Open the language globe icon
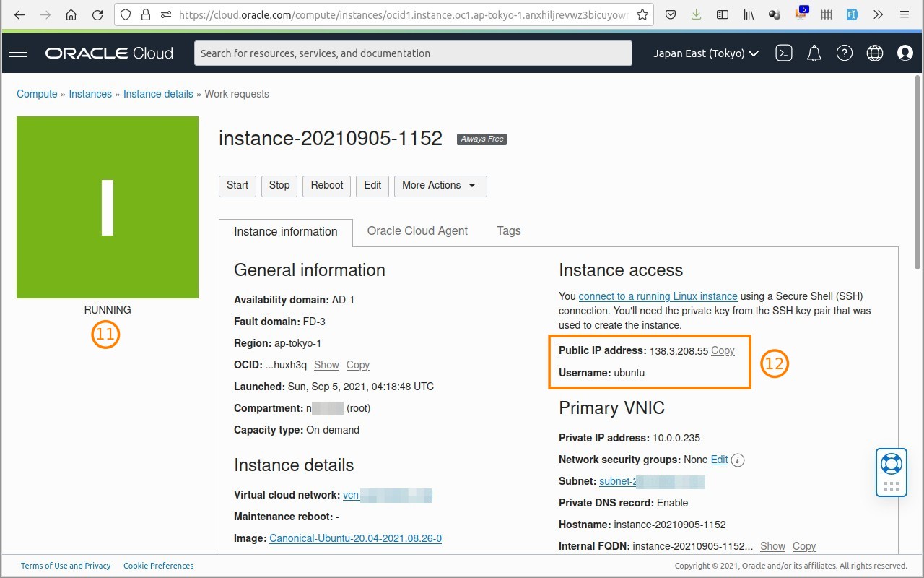924x578 pixels. pos(875,53)
